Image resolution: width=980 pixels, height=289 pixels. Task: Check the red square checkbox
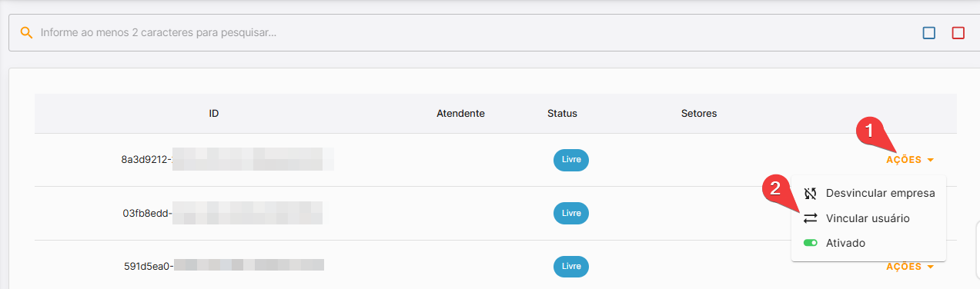pyautogui.click(x=958, y=33)
